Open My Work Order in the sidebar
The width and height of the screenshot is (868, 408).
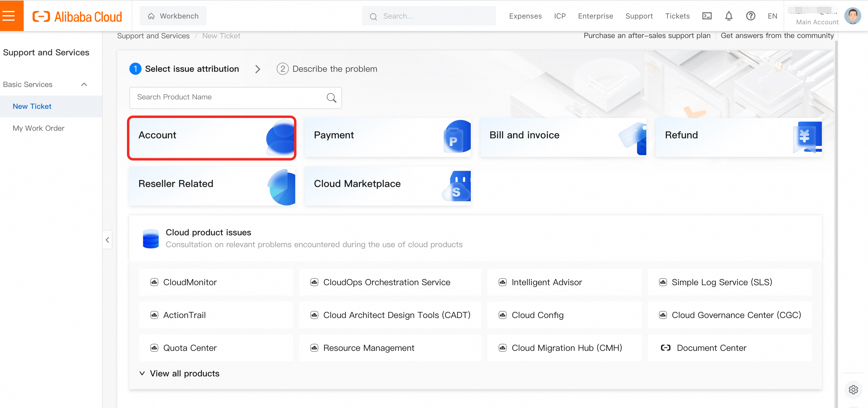(x=38, y=128)
